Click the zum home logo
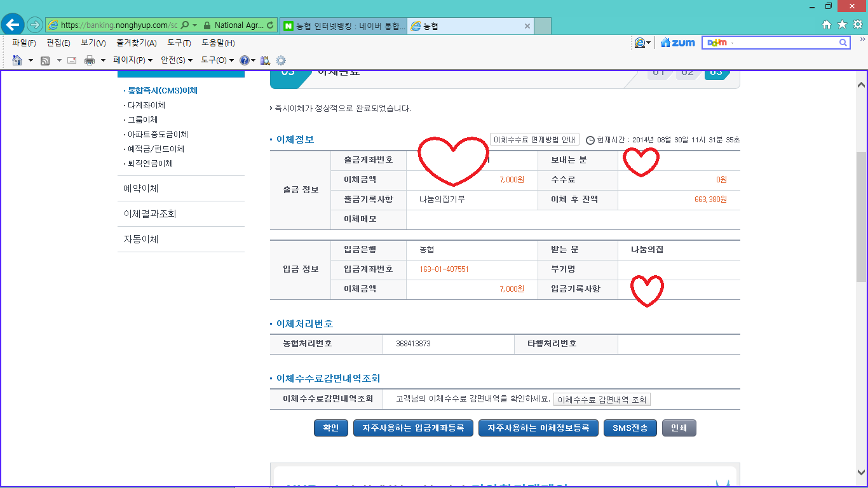Viewport: 868px width, 488px height. 678,43
